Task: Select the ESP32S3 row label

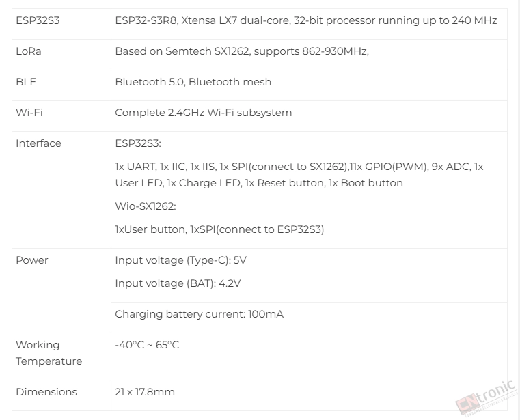Action: [38, 20]
